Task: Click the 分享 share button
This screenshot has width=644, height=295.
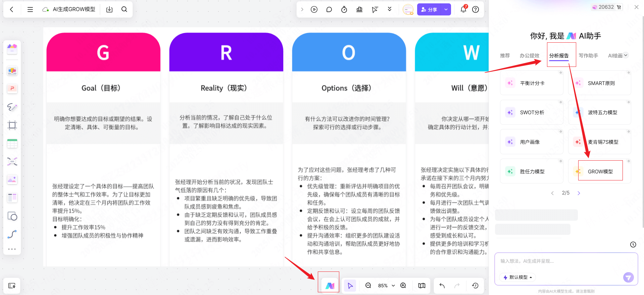Action: [429, 9]
